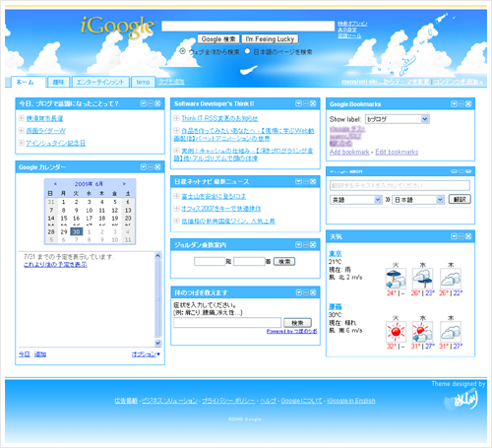Expand the 富士山を安全に登るには item
Viewport: 492px width, 448px height.
tap(176, 196)
